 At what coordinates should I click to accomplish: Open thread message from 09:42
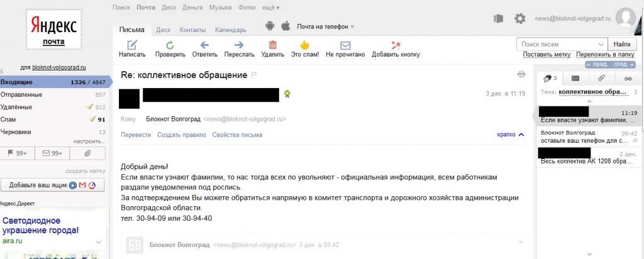point(589,136)
